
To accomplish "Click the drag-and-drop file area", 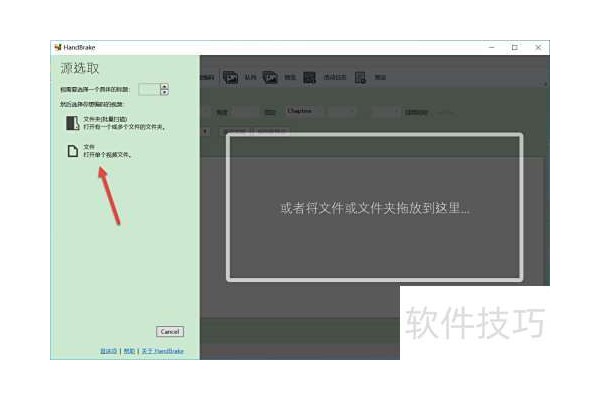I will click(375, 207).
